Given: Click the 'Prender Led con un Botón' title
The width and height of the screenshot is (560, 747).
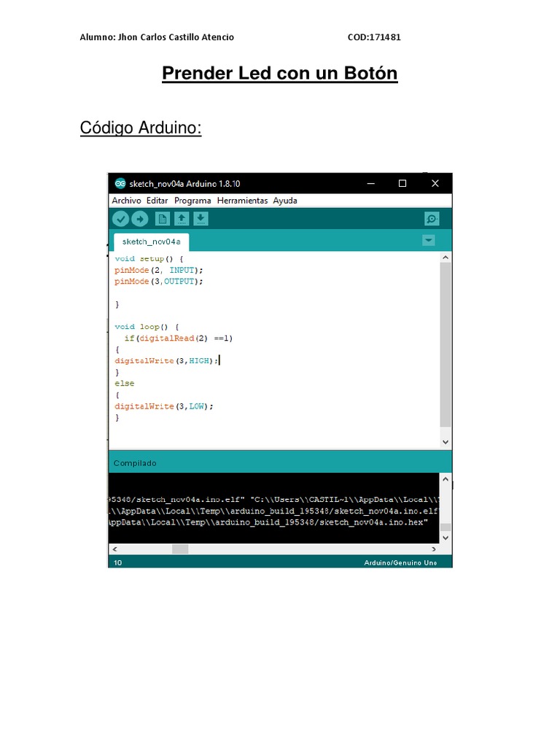Looking at the screenshot, I should point(279,74).
